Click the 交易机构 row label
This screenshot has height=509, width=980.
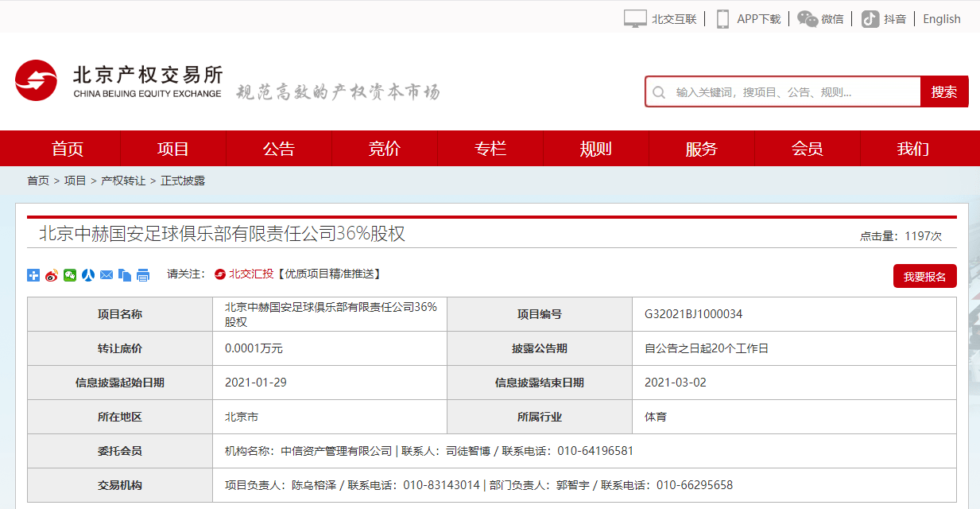[x=120, y=485]
